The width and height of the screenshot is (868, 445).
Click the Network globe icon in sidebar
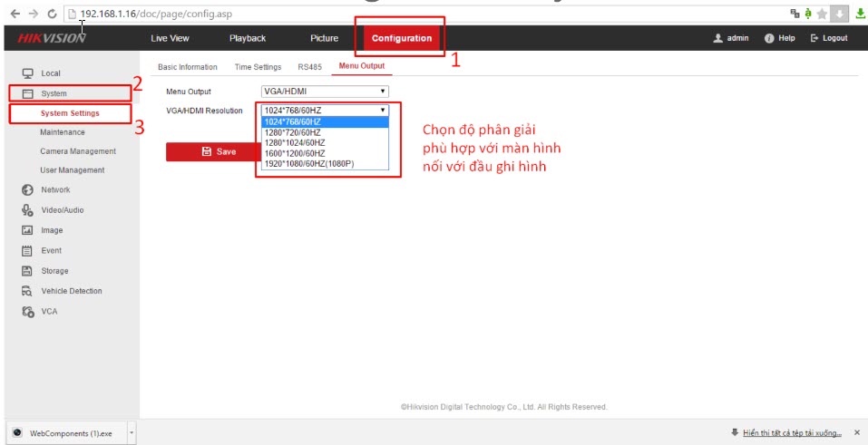tap(27, 190)
